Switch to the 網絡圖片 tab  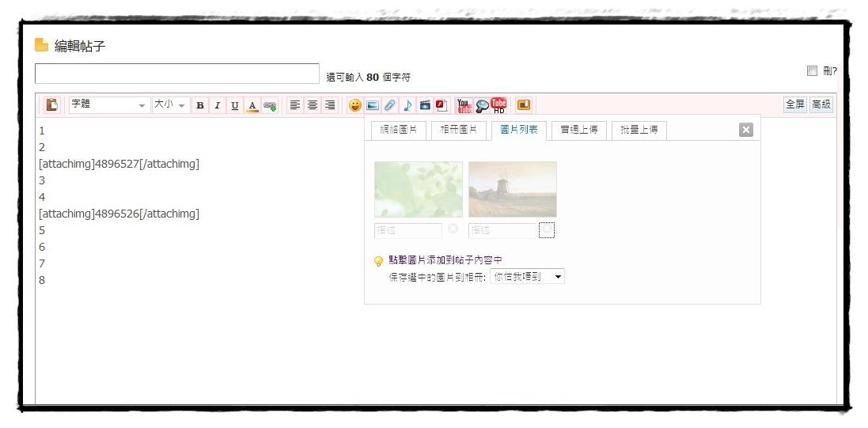pos(400,130)
